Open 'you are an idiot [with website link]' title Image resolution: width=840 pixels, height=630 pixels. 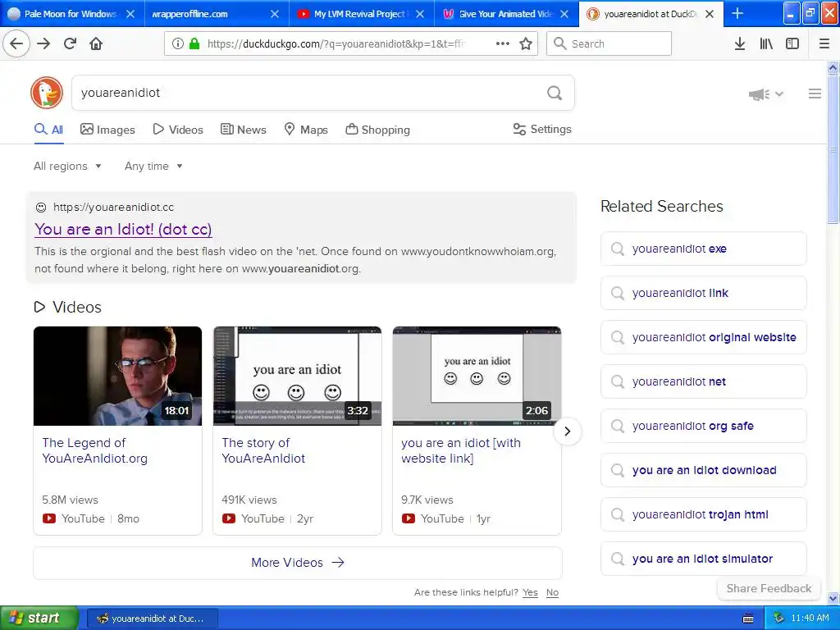[x=461, y=450]
